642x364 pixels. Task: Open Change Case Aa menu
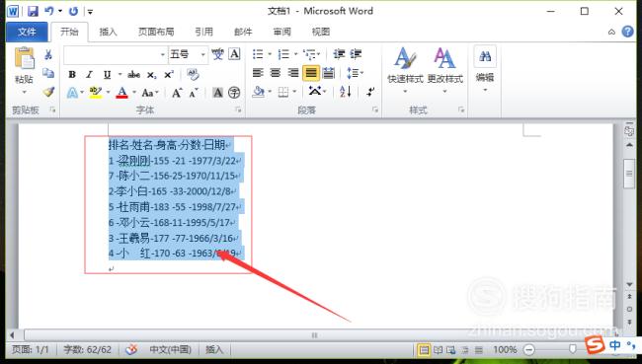point(148,93)
